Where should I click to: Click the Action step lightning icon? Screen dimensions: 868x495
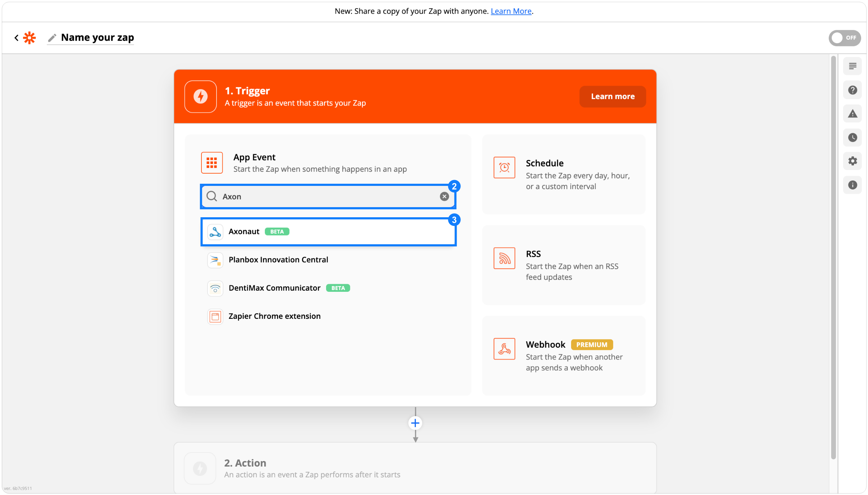[x=200, y=468]
